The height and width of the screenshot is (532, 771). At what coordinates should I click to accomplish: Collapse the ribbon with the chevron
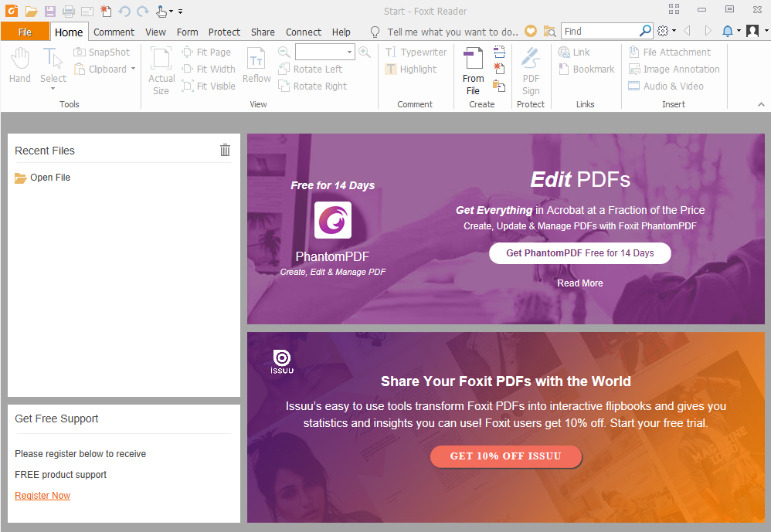coord(761,104)
